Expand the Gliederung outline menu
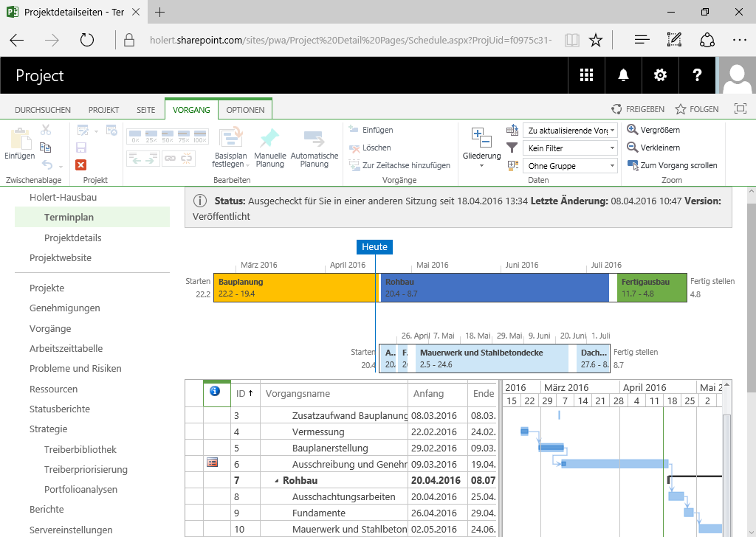Image resolution: width=756 pixels, height=537 pixels. [x=481, y=148]
